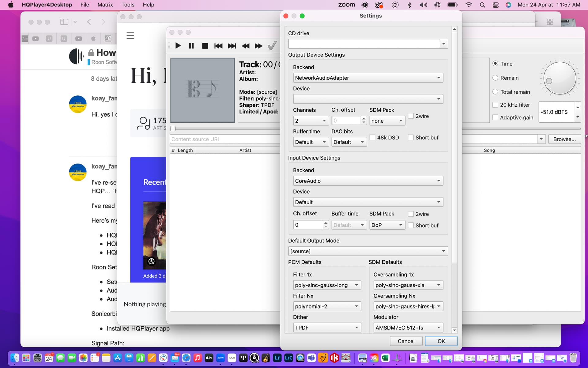
Task: Open the Tools menu
Action: (128, 5)
